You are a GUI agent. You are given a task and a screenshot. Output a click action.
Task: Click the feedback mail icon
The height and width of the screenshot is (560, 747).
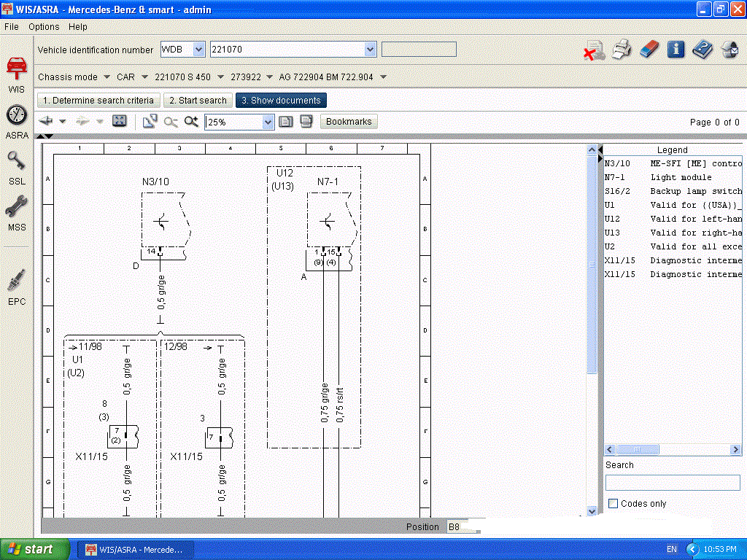tap(729, 50)
